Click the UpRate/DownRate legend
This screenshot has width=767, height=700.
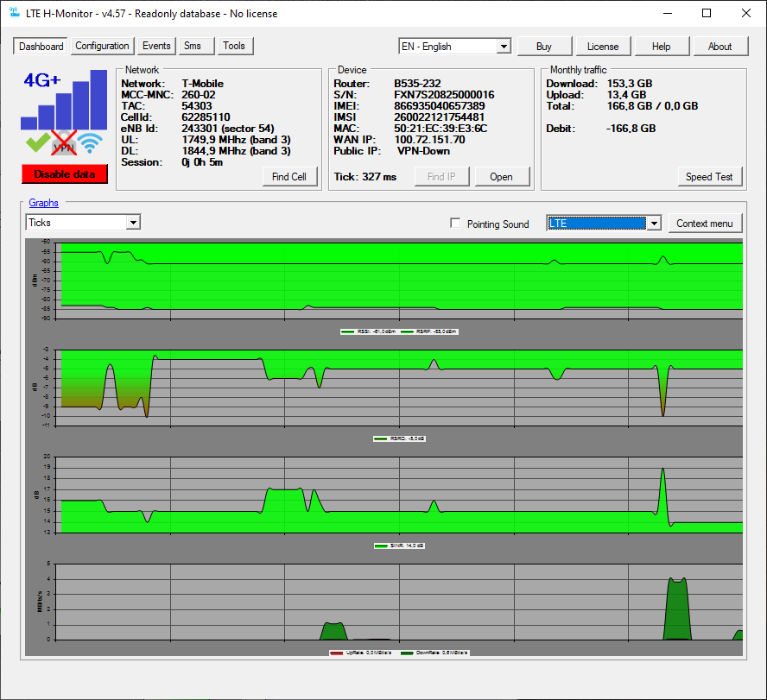[399, 653]
